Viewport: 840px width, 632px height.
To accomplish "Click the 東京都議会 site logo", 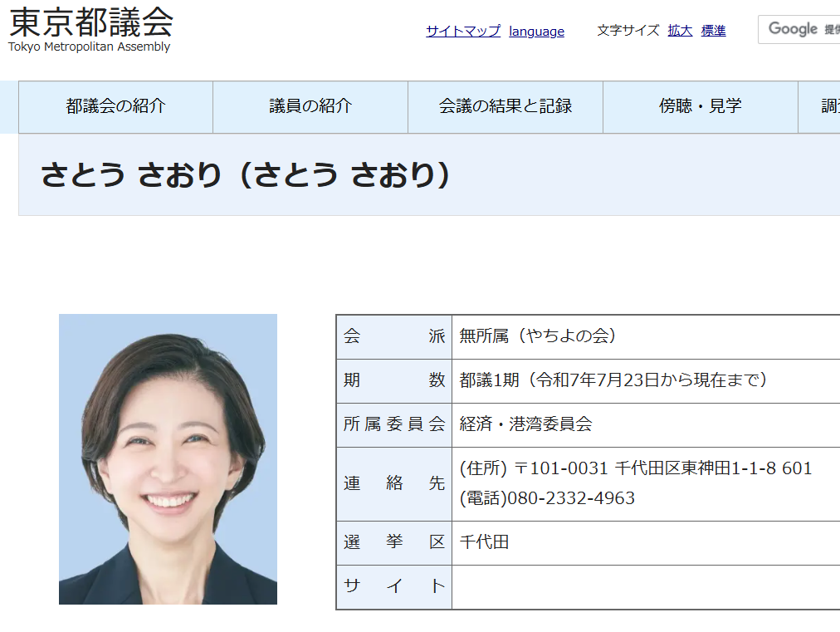I will [x=90, y=28].
